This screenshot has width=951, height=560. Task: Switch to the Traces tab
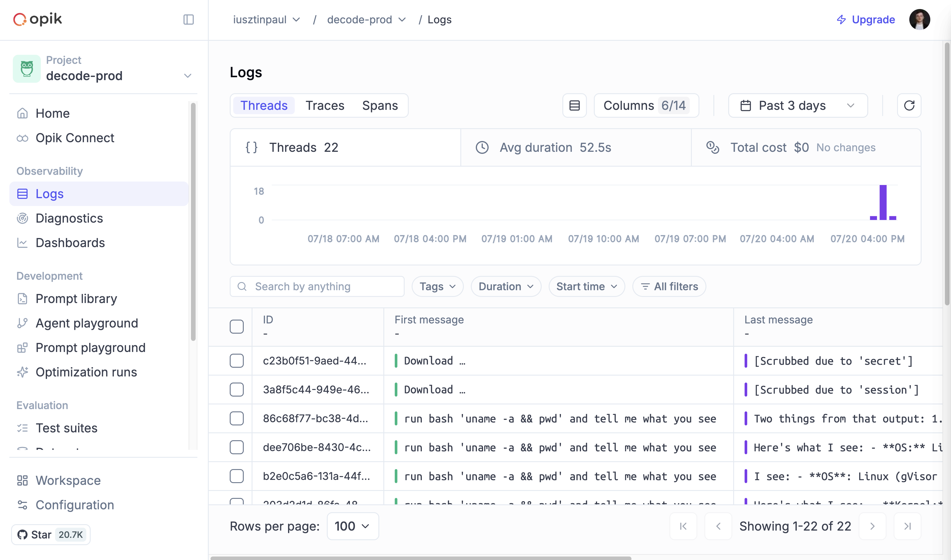pyautogui.click(x=325, y=105)
